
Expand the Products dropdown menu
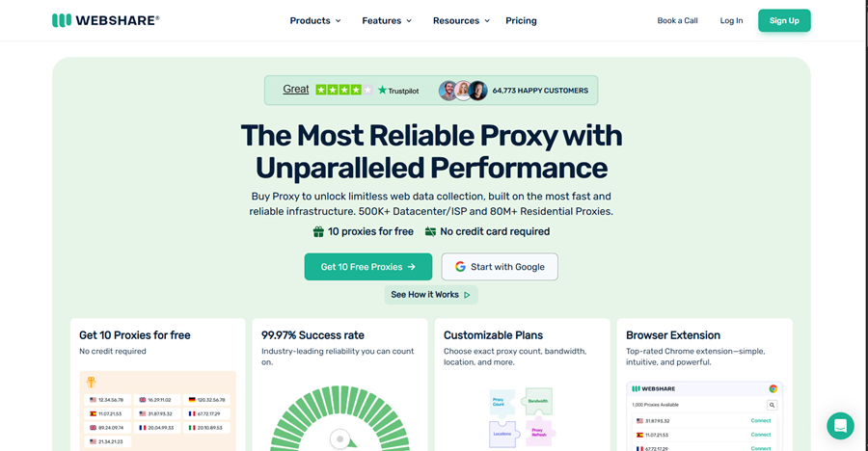point(315,20)
